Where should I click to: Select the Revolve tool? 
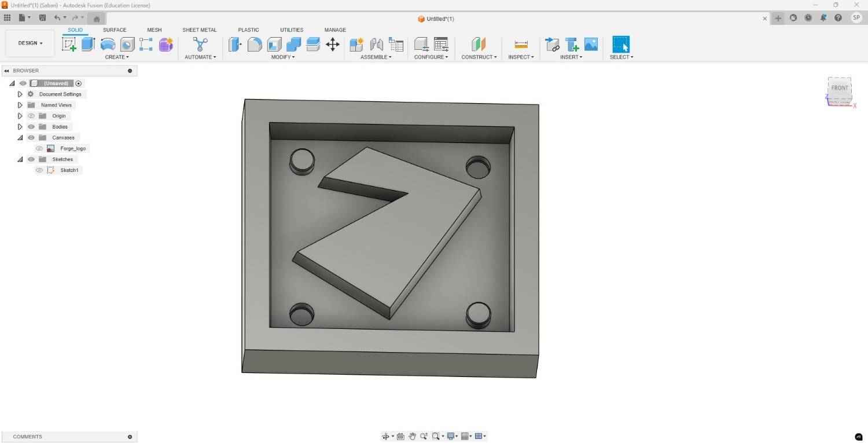pos(108,44)
